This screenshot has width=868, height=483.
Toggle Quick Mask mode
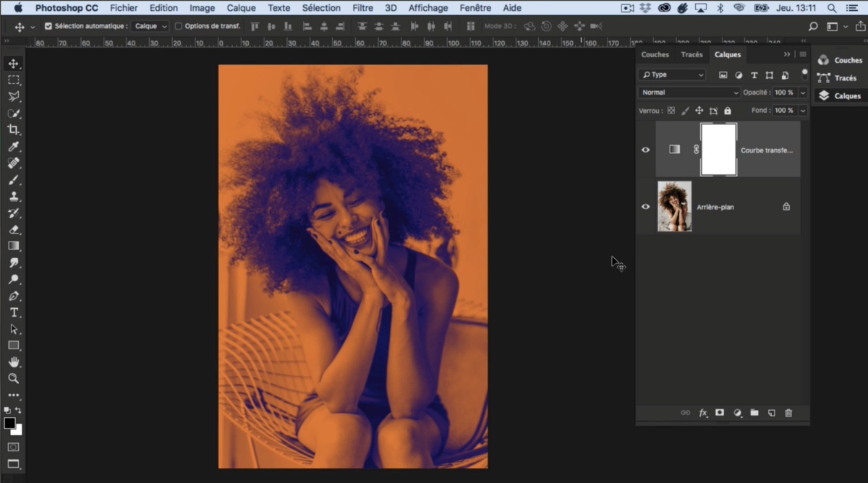[13, 448]
